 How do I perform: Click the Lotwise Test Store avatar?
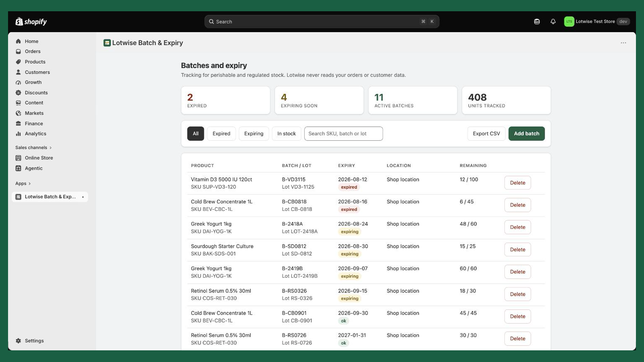point(569,22)
